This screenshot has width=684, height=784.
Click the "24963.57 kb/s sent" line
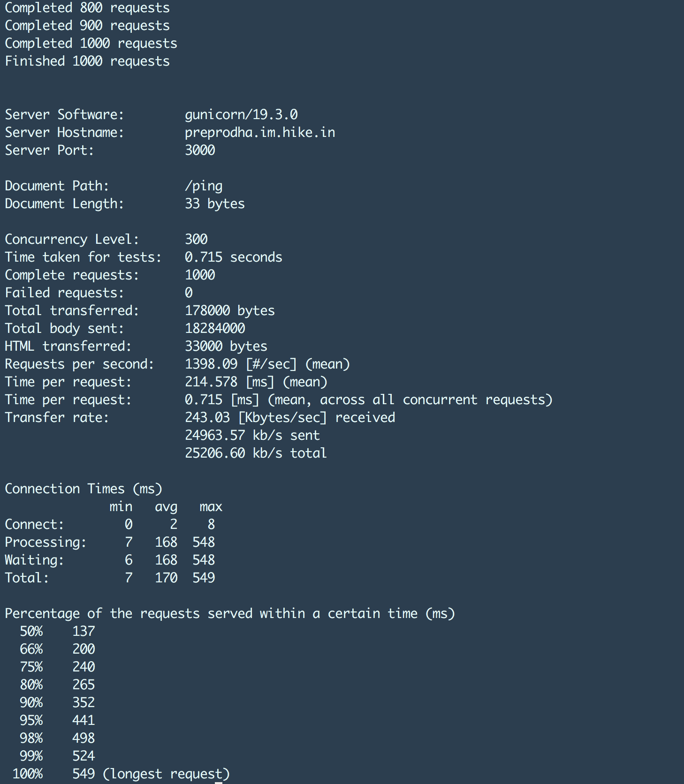point(252,436)
